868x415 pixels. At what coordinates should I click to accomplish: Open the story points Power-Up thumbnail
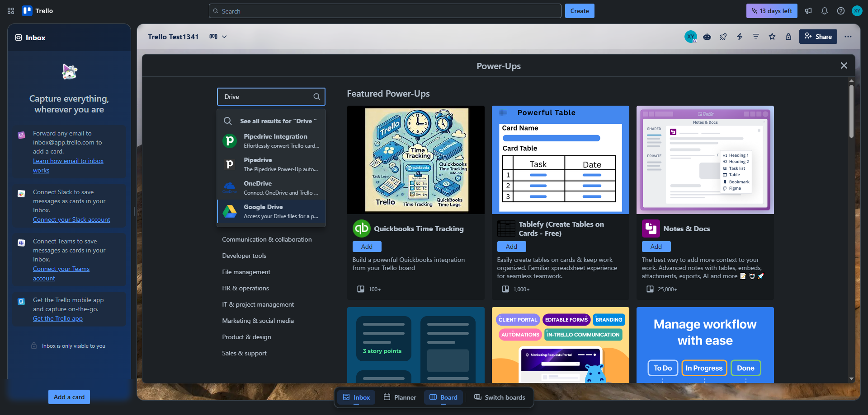[416, 345]
